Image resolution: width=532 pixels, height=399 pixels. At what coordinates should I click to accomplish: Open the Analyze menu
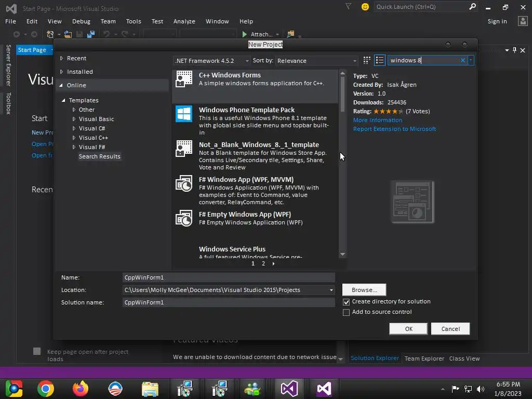coord(184,21)
